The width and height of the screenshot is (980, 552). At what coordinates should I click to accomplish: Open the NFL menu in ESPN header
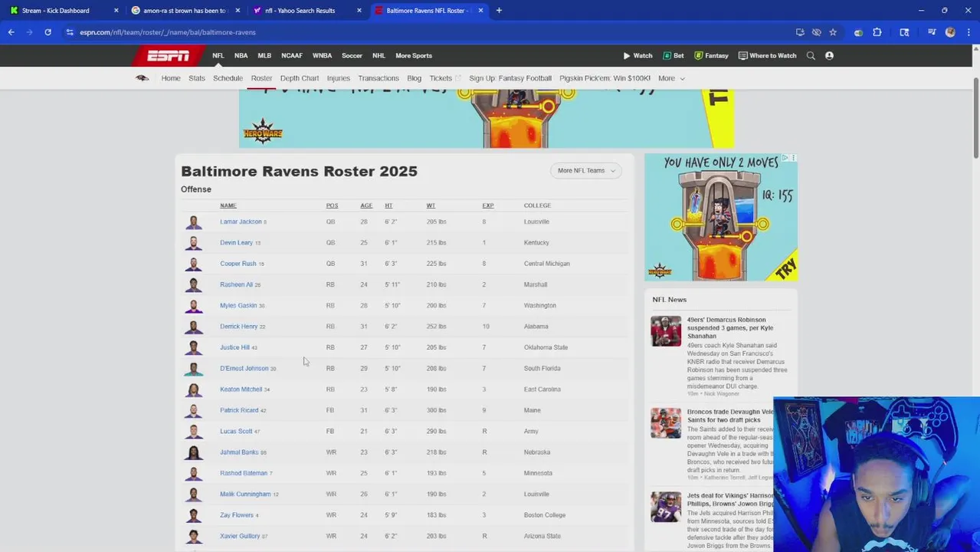pyautogui.click(x=218, y=55)
